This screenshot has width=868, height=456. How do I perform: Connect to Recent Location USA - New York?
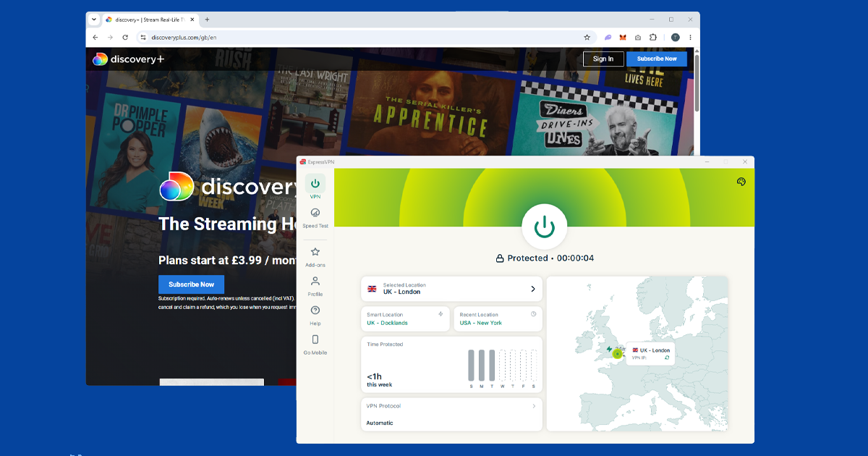click(498, 319)
